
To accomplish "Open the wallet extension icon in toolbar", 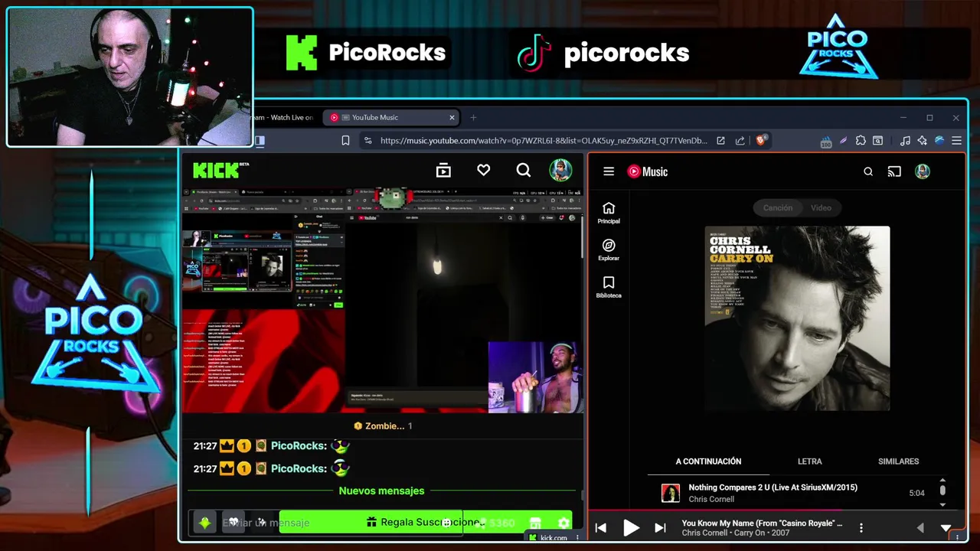I will tap(877, 141).
